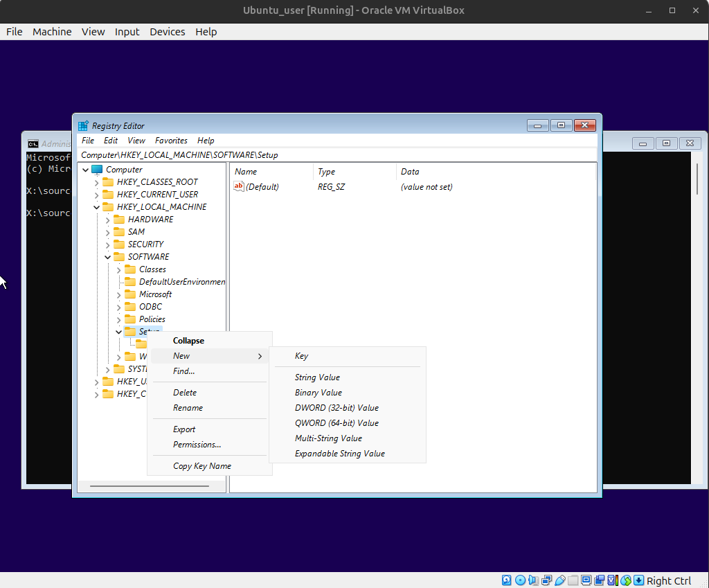Screen dimensions: 709x588
Task: Open the USB devices icon in status bar
Action: tap(559, 580)
